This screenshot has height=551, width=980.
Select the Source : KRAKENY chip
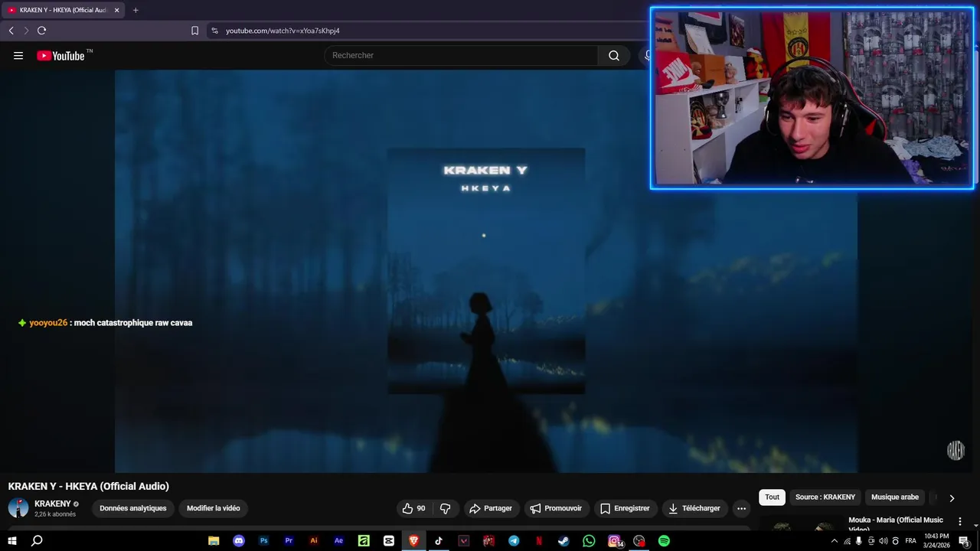tap(825, 497)
